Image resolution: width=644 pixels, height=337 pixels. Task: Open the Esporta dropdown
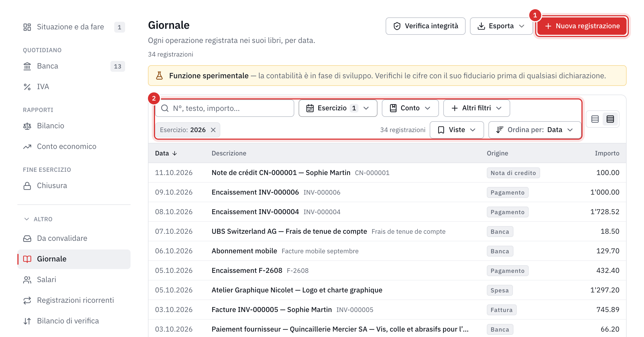501,26
